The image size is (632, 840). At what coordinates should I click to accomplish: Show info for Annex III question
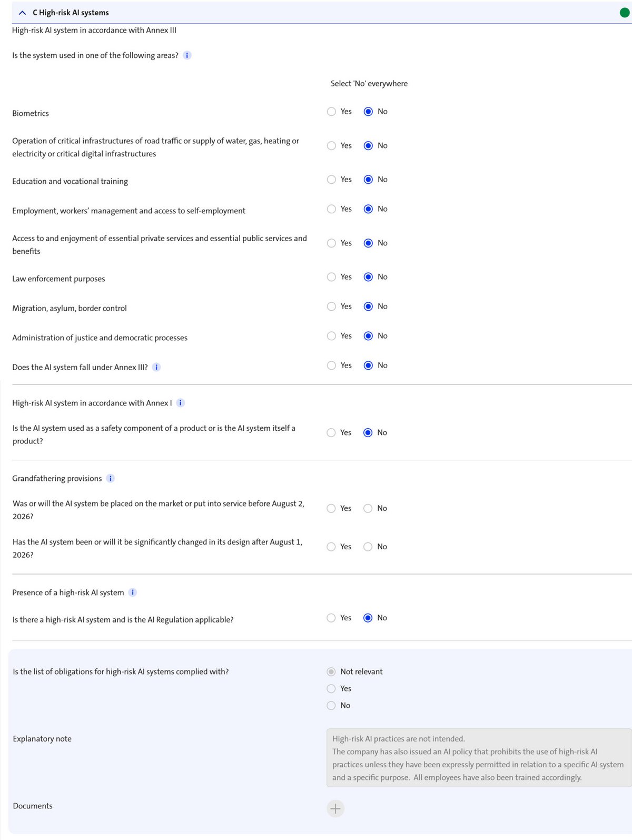click(156, 367)
